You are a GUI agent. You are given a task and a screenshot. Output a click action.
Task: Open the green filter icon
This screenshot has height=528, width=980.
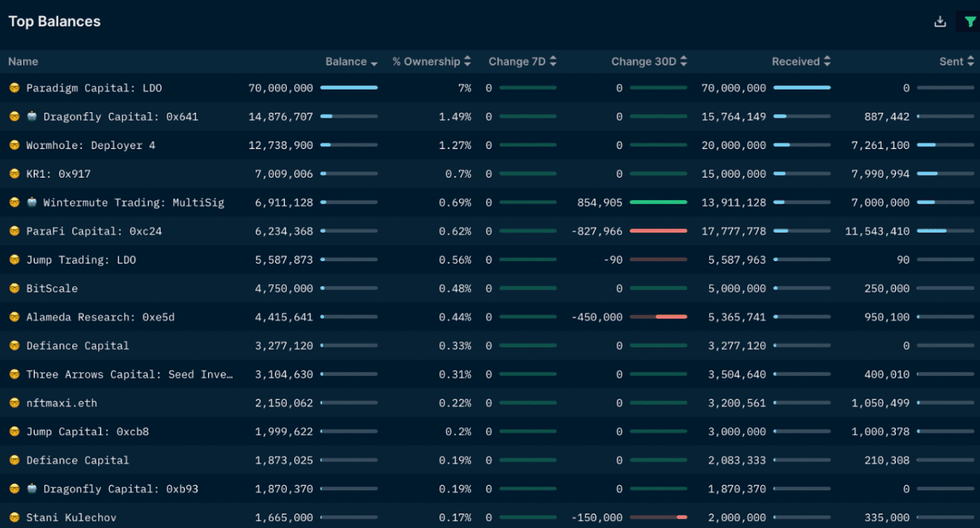pos(969,21)
